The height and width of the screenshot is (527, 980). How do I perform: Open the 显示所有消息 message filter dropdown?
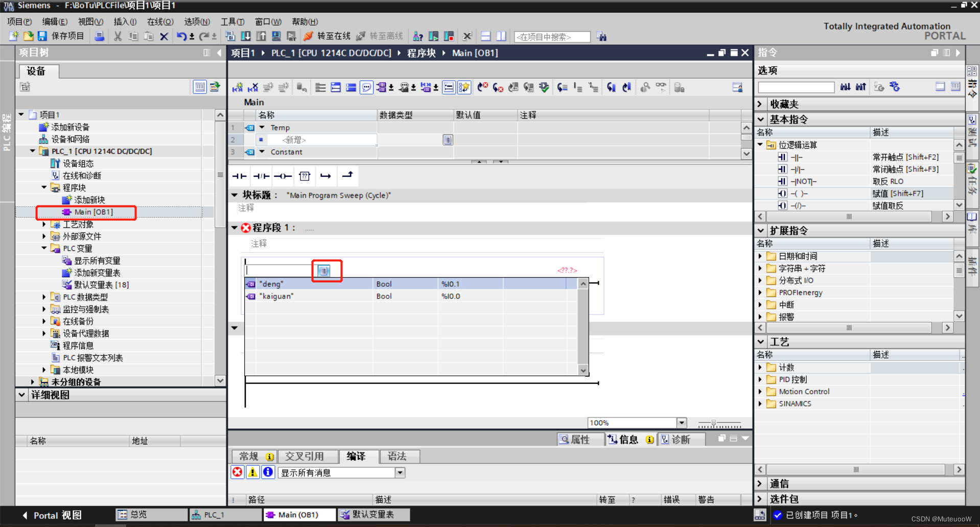(400, 473)
